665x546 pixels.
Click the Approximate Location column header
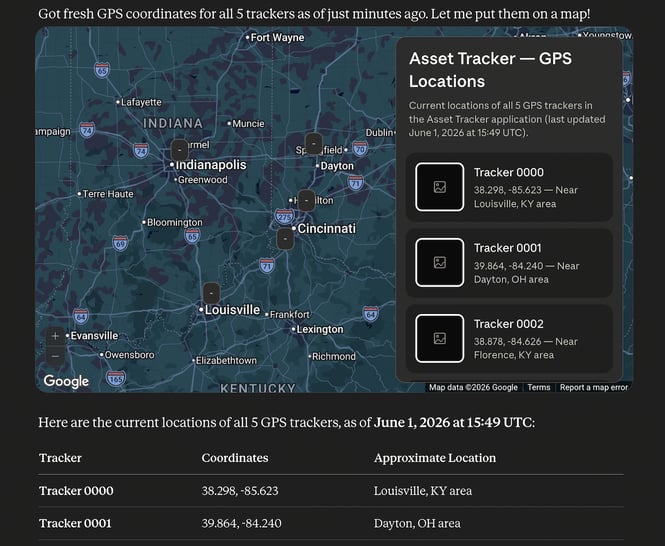435,458
